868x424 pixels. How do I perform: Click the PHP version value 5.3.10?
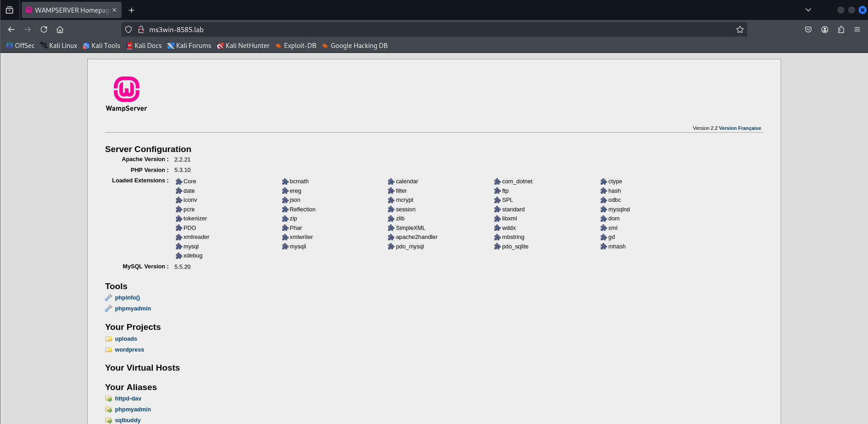click(182, 170)
